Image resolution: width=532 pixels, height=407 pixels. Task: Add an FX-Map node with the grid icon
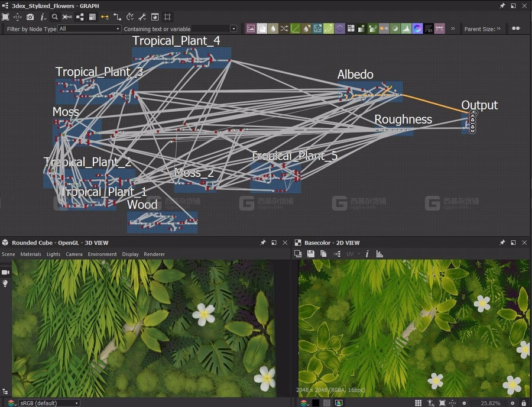click(x=351, y=28)
